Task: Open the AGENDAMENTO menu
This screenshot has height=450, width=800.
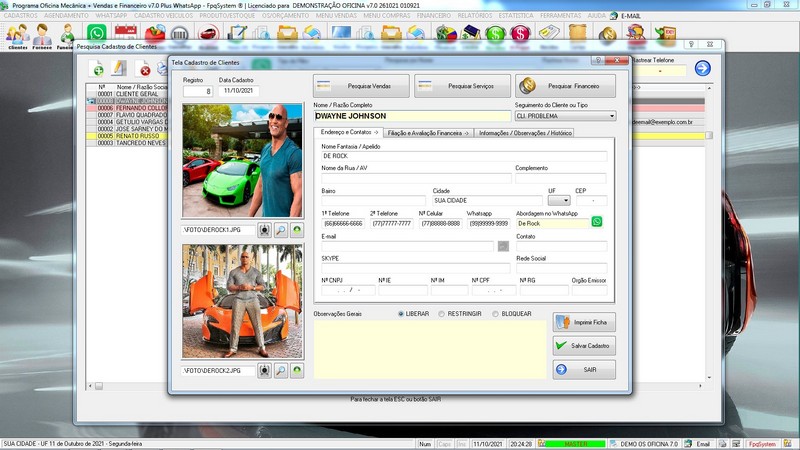Action: click(x=66, y=16)
